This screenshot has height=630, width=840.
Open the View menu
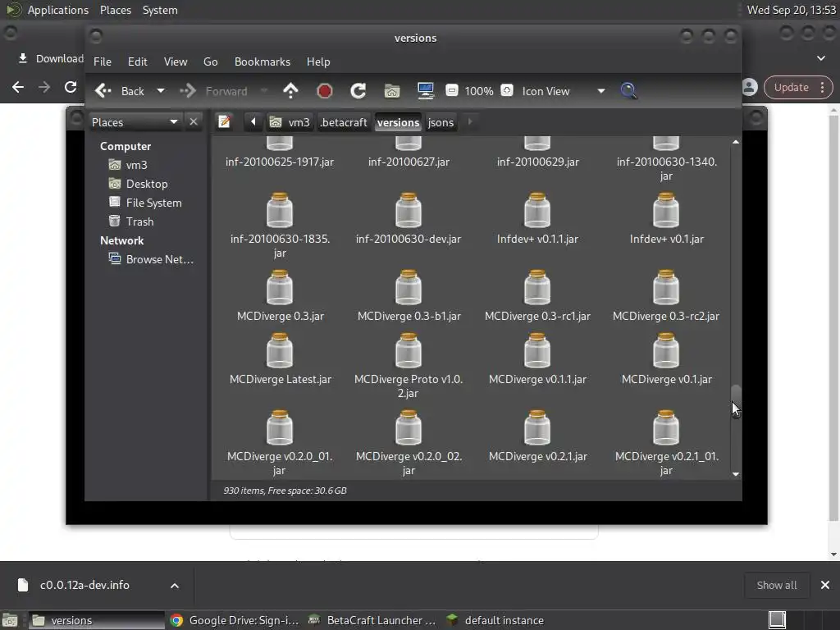pyautogui.click(x=176, y=62)
